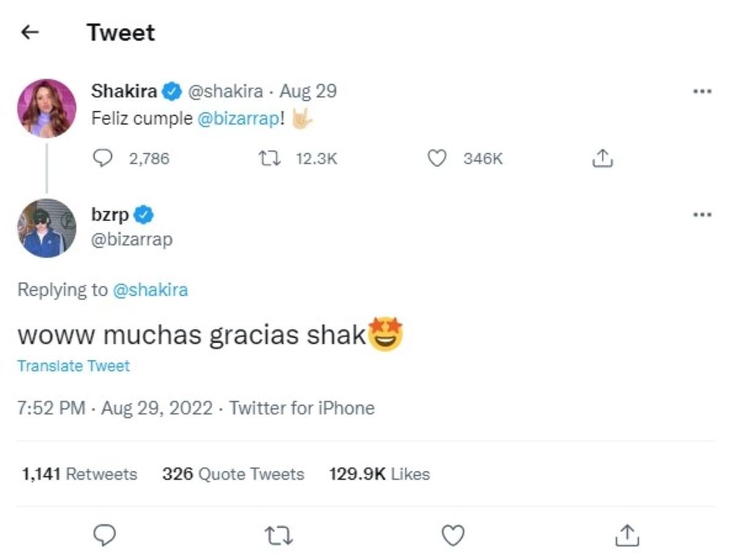Open @shakira in Replying to line
The image size is (729, 560).
point(150,290)
